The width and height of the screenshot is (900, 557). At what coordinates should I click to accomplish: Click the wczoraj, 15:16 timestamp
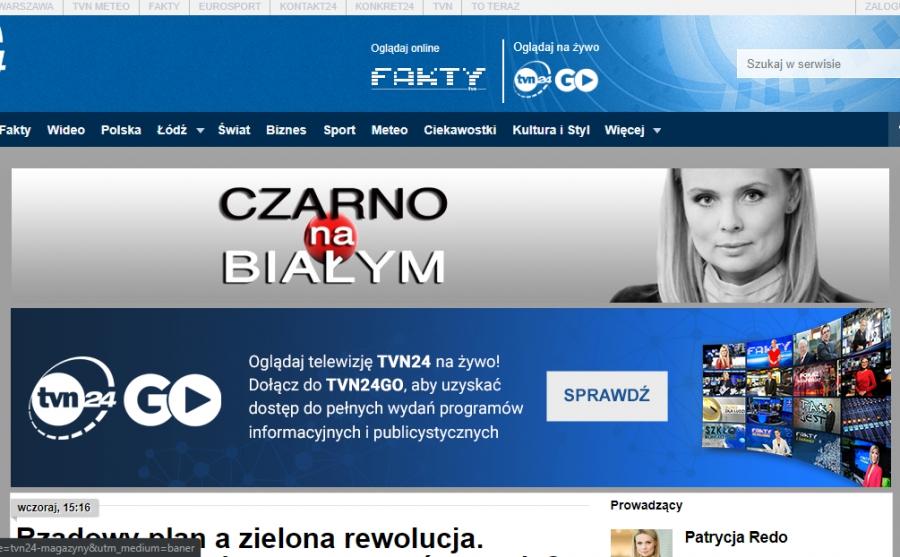54,508
